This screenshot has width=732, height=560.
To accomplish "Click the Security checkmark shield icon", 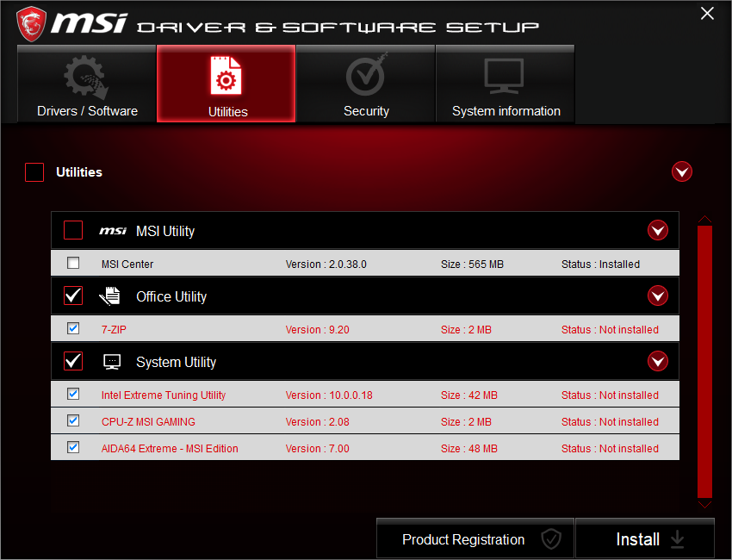I will (x=366, y=76).
